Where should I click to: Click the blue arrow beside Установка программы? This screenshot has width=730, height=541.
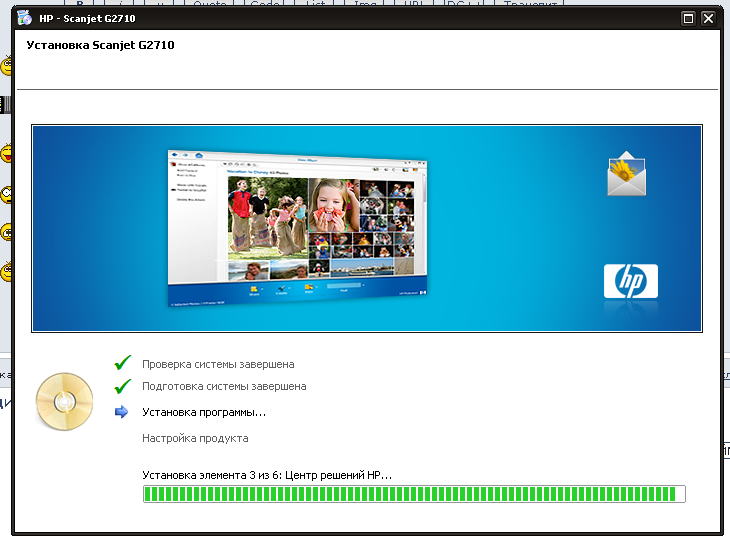pos(122,412)
